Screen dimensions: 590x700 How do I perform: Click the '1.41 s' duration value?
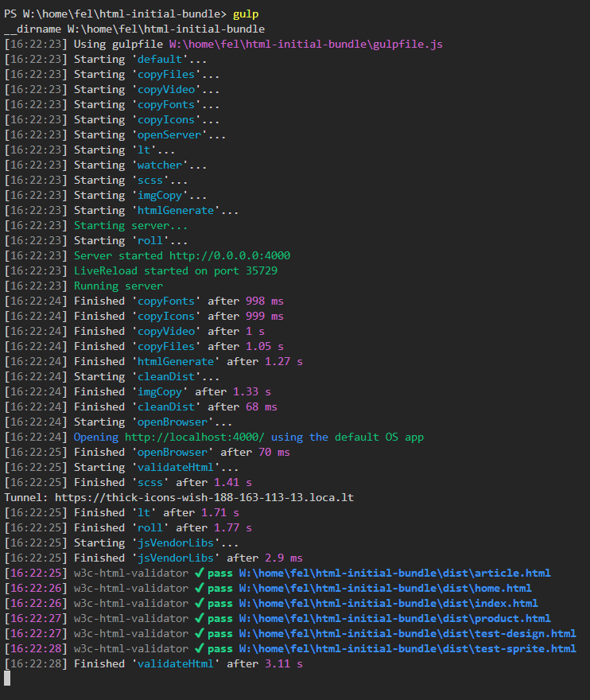233,483
